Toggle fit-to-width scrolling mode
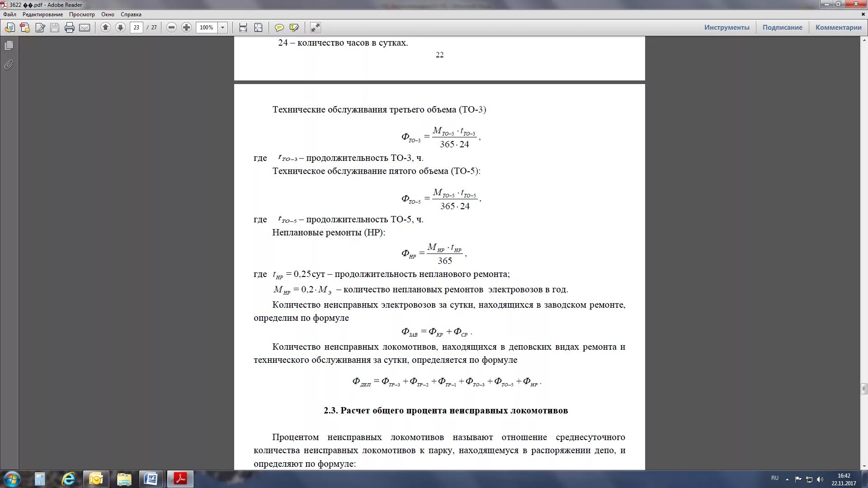868x488 pixels. pyautogui.click(x=243, y=28)
